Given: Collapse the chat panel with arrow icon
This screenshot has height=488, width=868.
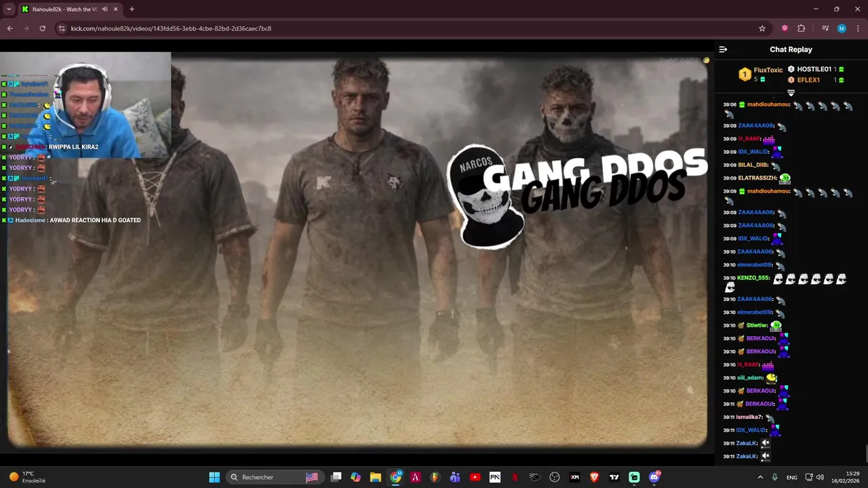Looking at the screenshot, I should coord(723,49).
